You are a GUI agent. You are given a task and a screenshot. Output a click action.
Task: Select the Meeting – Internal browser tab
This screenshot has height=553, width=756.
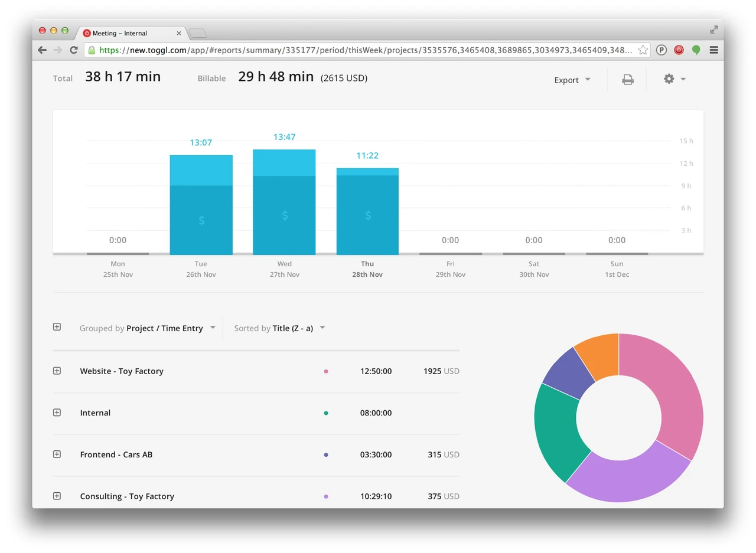pyautogui.click(x=130, y=33)
